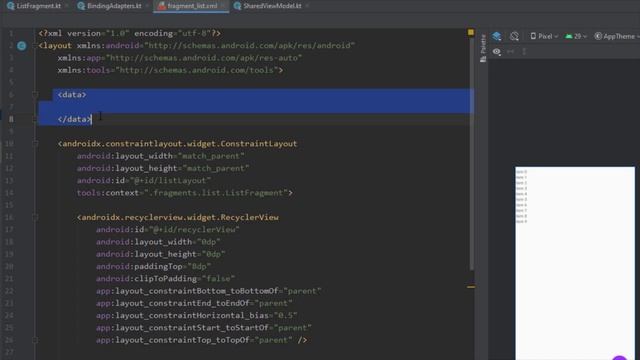This screenshot has width=640, height=360.
Task: Click the gutter class icon beside layout tag
Action: coord(22,46)
